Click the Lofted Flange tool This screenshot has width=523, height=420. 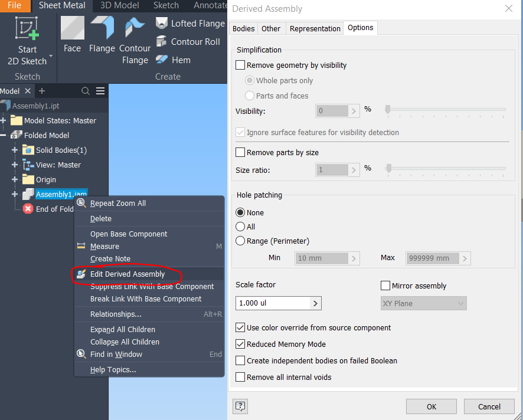click(190, 24)
